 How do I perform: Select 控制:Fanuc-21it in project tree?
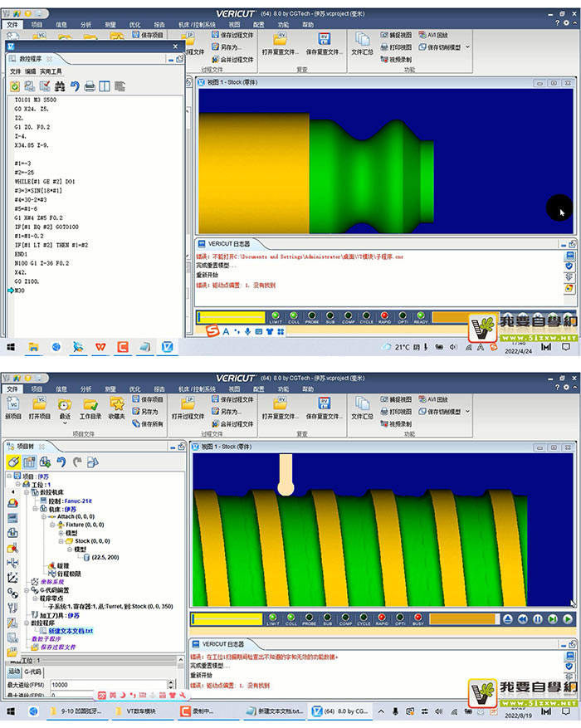coord(70,501)
